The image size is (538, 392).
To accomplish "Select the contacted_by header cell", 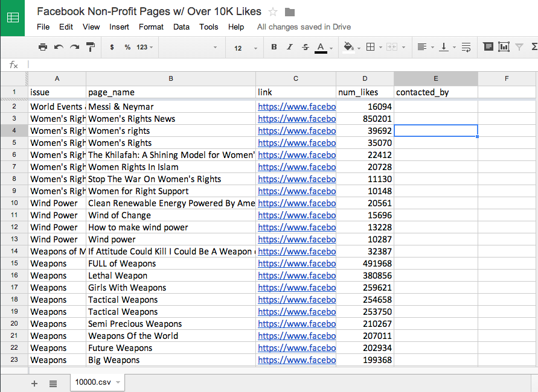I will [436, 92].
